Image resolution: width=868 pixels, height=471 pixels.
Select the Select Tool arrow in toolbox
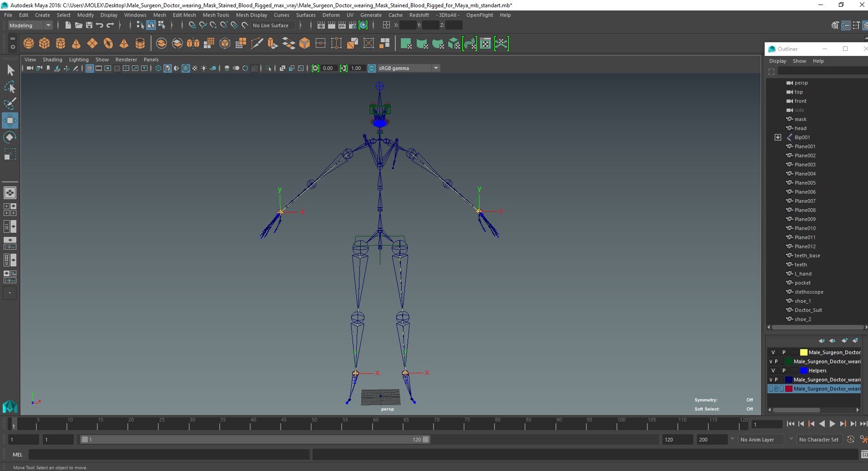click(x=10, y=70)
